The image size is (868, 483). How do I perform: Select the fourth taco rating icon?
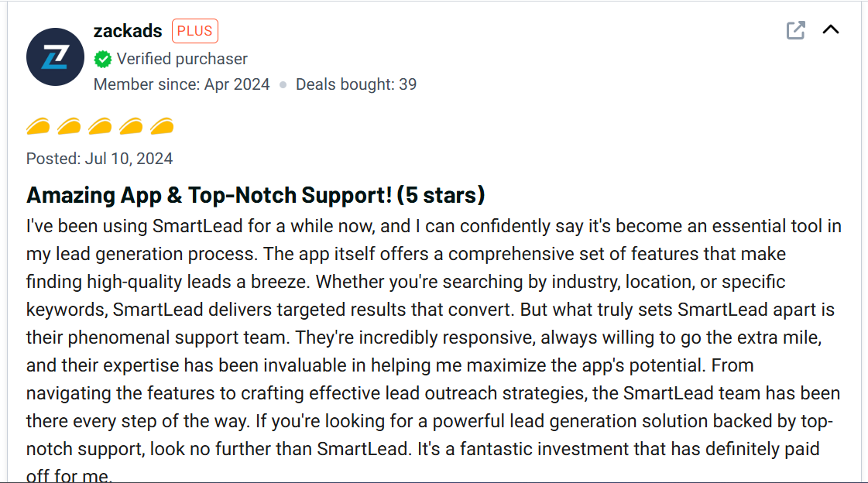point(131,126)
